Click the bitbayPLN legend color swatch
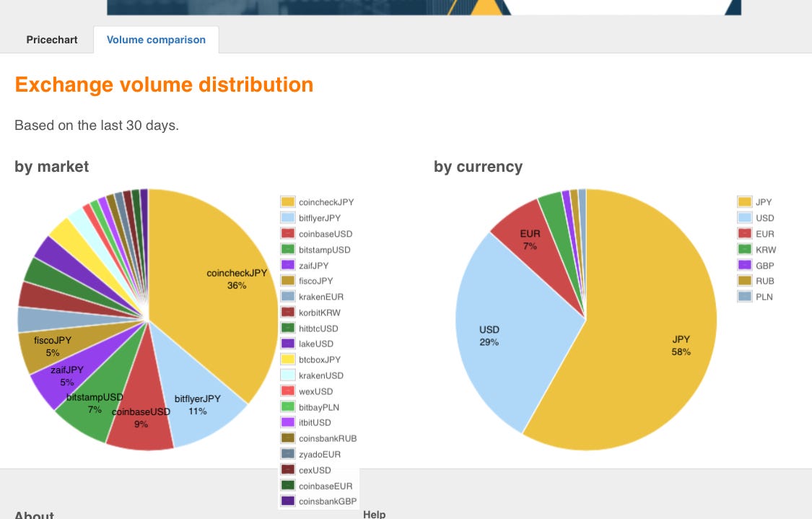This screenshot has width=812, height=519. 287,406
